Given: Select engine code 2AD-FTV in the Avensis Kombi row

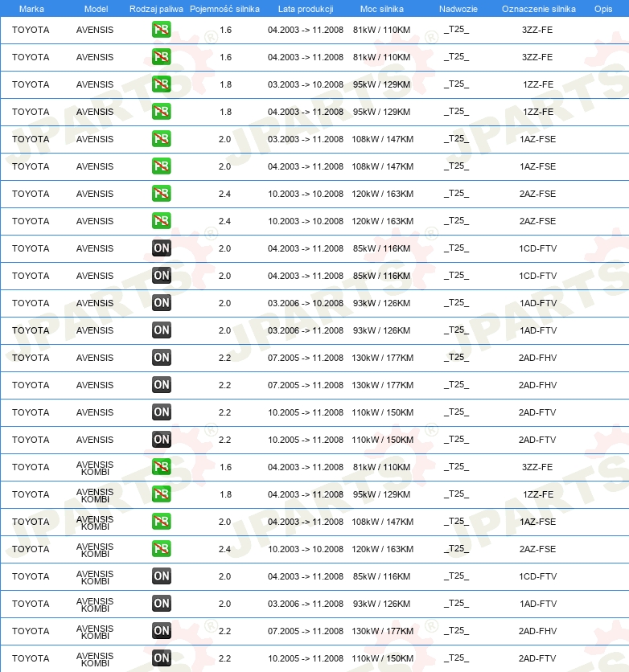Looking at the screenshot, I should point(537,658).
